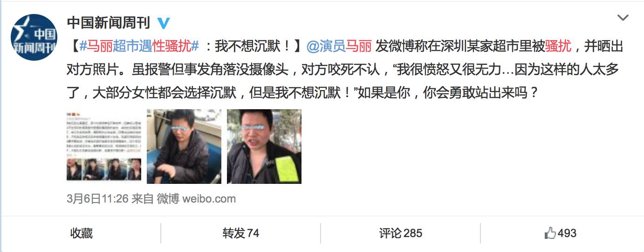Screen dimensions: 644x252
Task: Click the 493 likes count
Action: pyautogui.click(x=567, y=233)
